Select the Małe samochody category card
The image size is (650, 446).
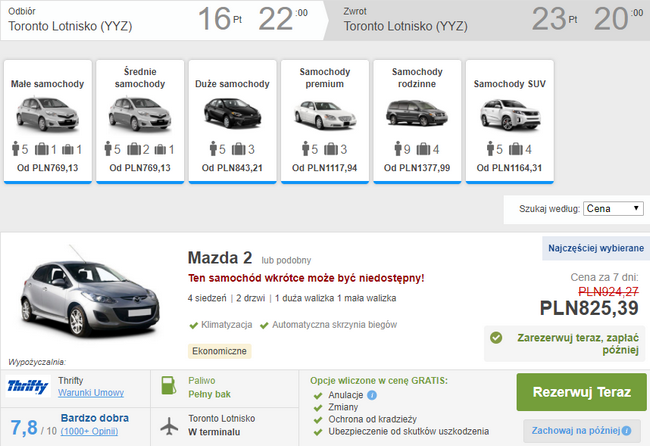coord(48,121)
